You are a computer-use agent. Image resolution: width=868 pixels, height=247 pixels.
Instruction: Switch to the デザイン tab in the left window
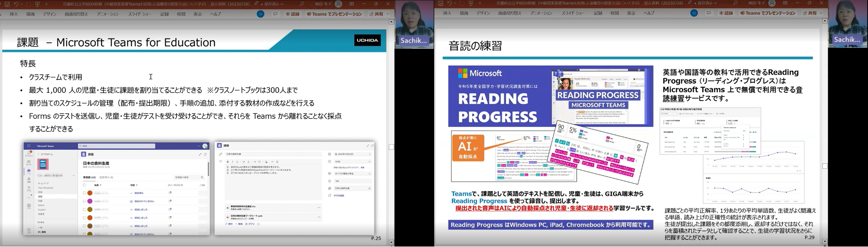coord(50,14)
